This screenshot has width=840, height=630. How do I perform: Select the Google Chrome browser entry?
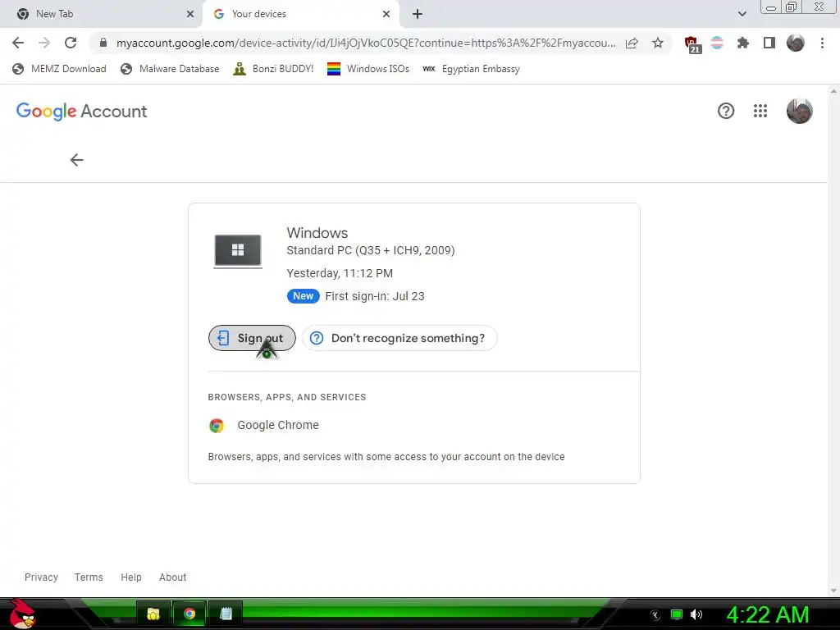click(x=278, y=425)
